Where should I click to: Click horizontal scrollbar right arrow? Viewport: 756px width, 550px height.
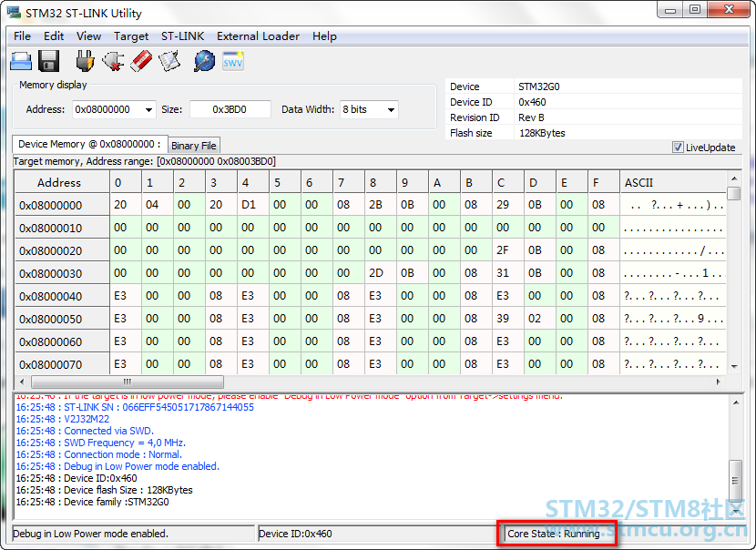719,382
